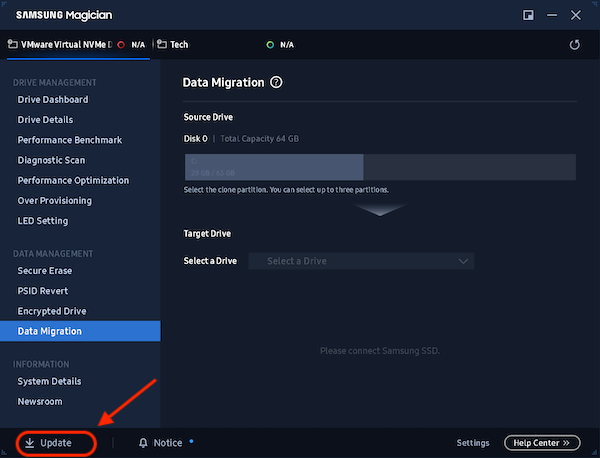Minimize the Samsung Magician window

coord(552,15)
